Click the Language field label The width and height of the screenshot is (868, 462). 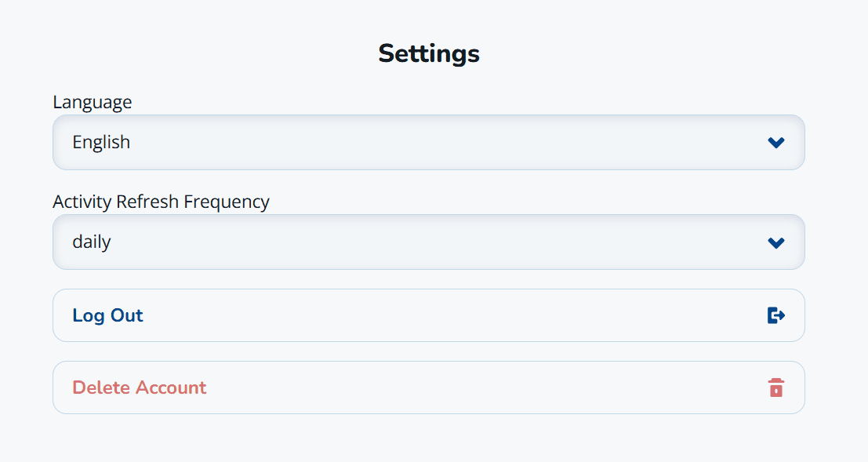(x=92, y=102)
